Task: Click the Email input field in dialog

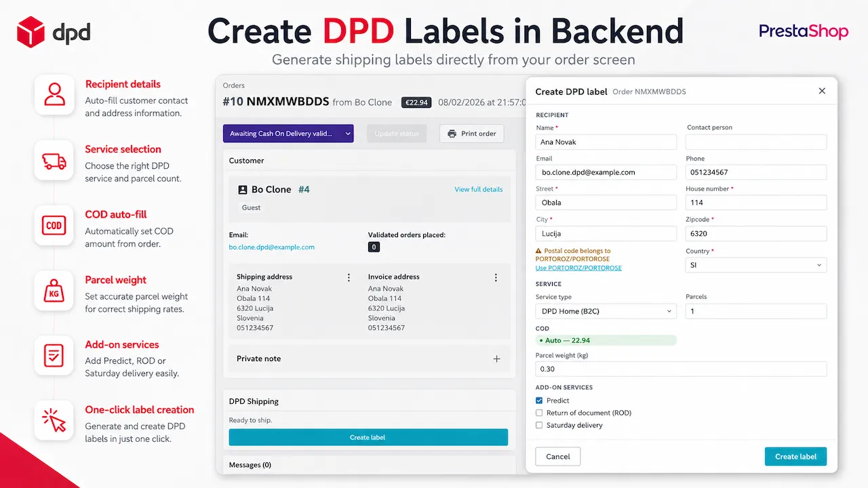Action: tap(606, 172)
